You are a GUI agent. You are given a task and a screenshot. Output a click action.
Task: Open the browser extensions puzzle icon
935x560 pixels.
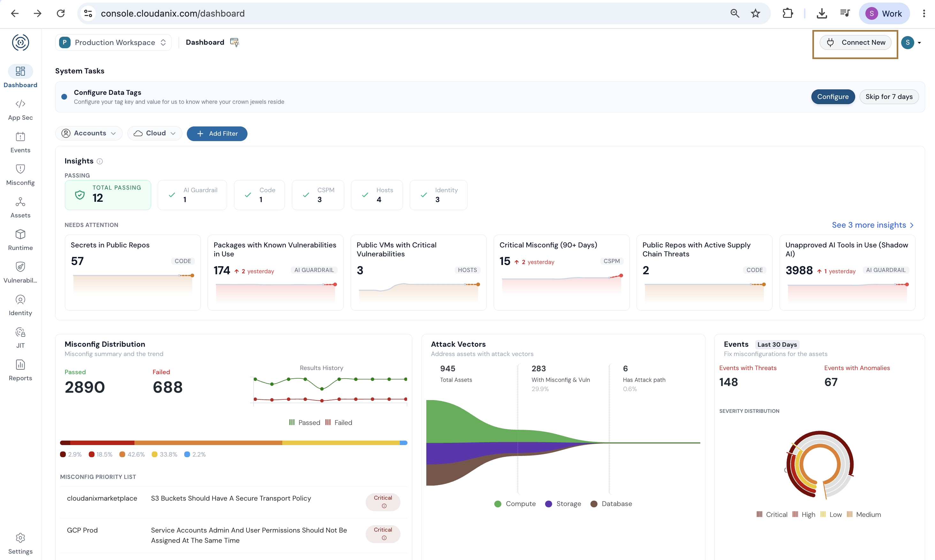[787, 14]
